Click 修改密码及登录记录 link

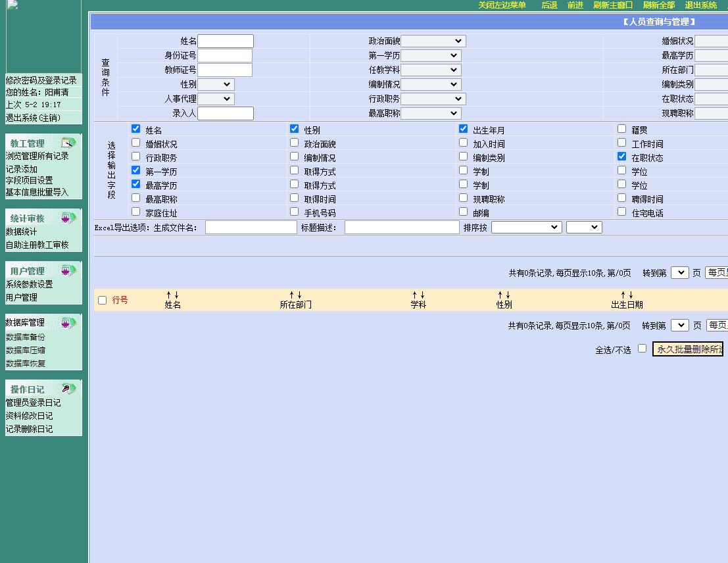(41, 80)
